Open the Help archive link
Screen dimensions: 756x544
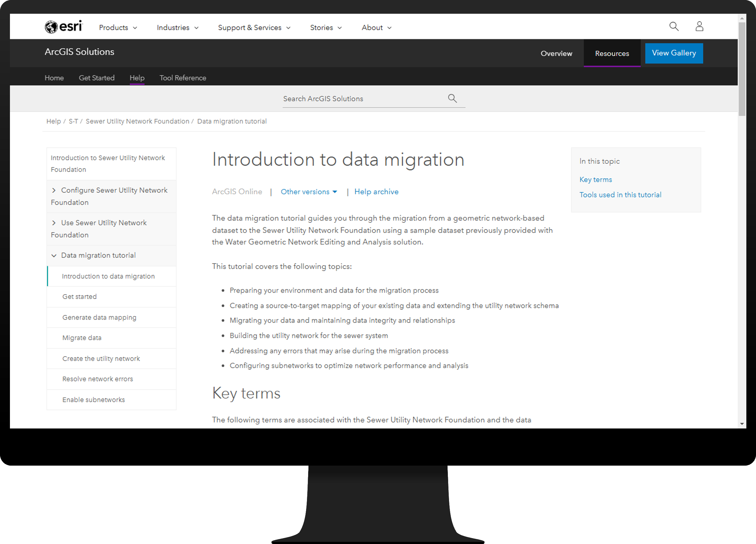click(x=376, y=192)
